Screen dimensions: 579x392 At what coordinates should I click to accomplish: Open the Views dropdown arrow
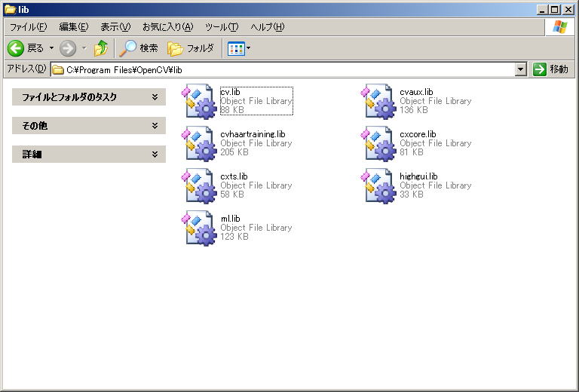(249, 48)
